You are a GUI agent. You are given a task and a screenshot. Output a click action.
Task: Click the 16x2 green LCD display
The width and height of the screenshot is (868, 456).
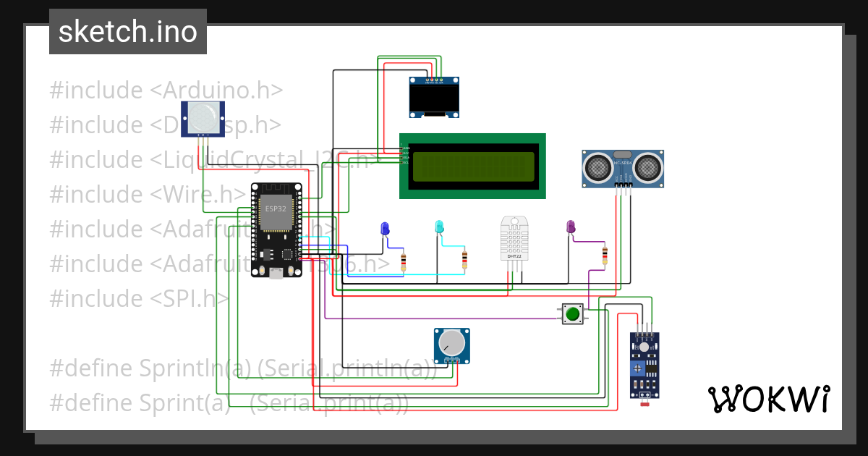click(472, 165)
